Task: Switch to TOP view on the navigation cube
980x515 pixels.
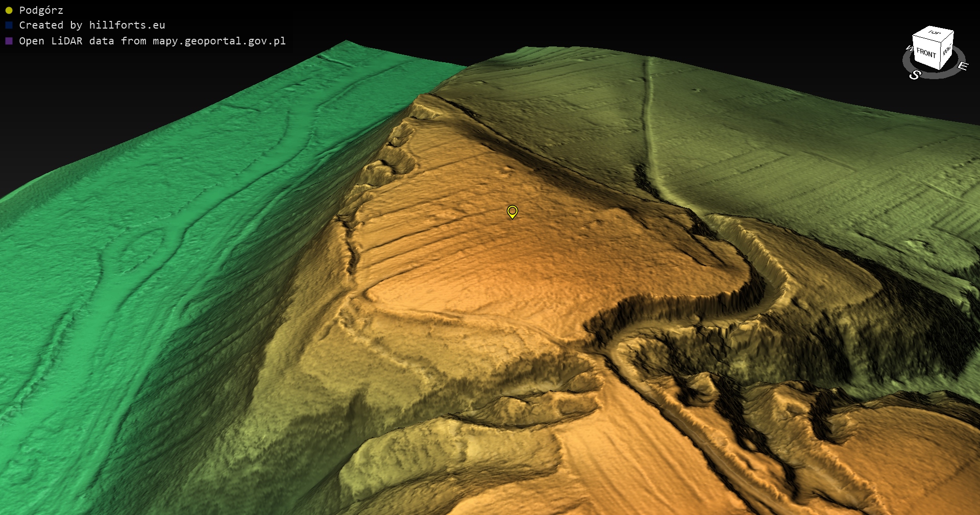Action: (934, 33)
